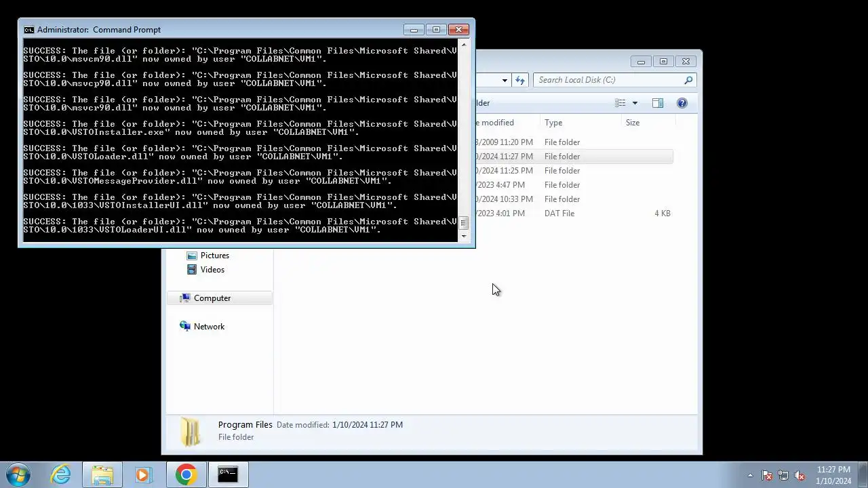Click row dated 2024 11:25 PM
This screenshot has width=868, height=488.
(x=574, y=171)
